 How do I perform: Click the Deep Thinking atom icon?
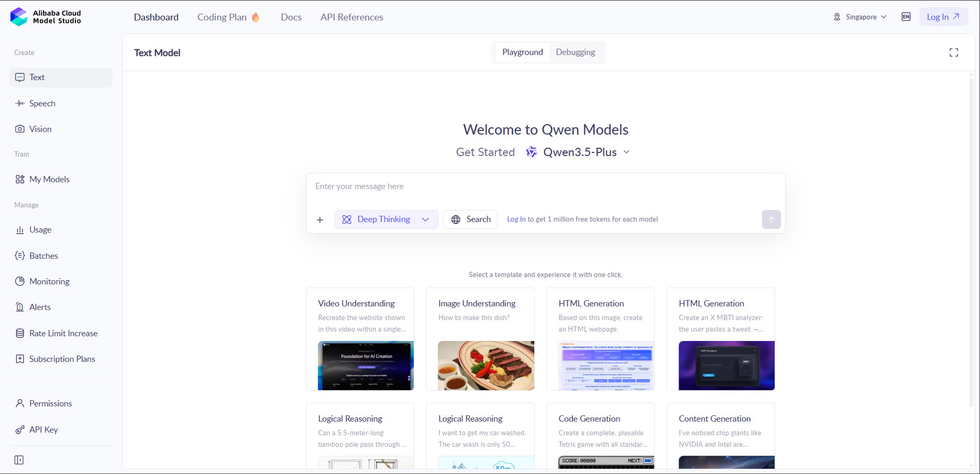pos(347,219)
